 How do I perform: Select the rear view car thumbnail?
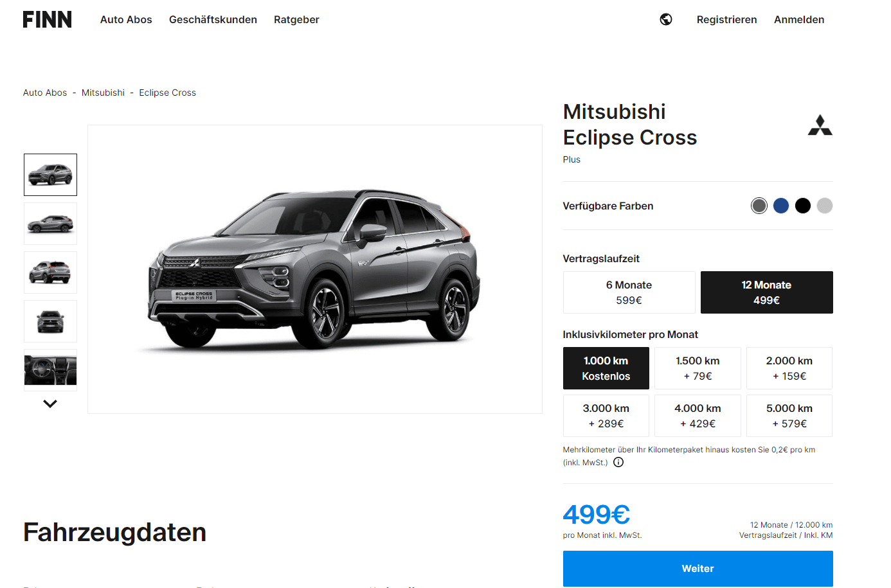click(x=50, y=272)
